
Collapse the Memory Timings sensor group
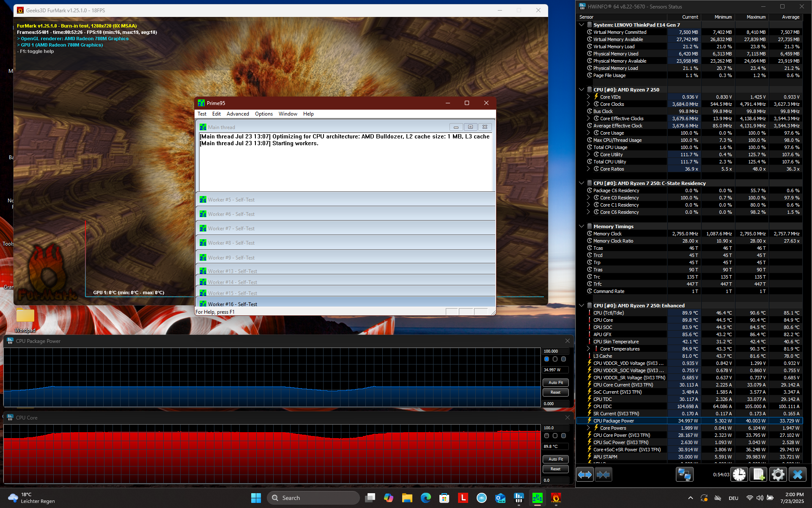click(582, 226)
